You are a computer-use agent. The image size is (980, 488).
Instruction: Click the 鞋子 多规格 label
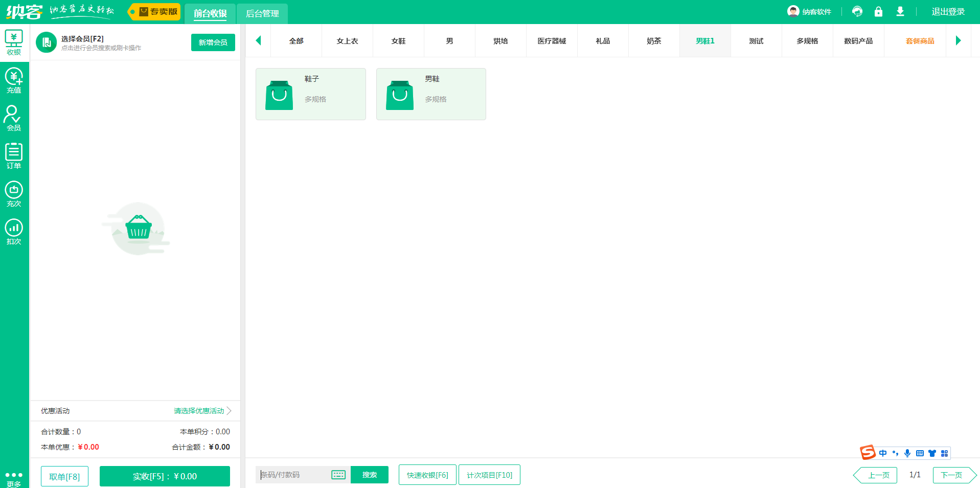315,99
